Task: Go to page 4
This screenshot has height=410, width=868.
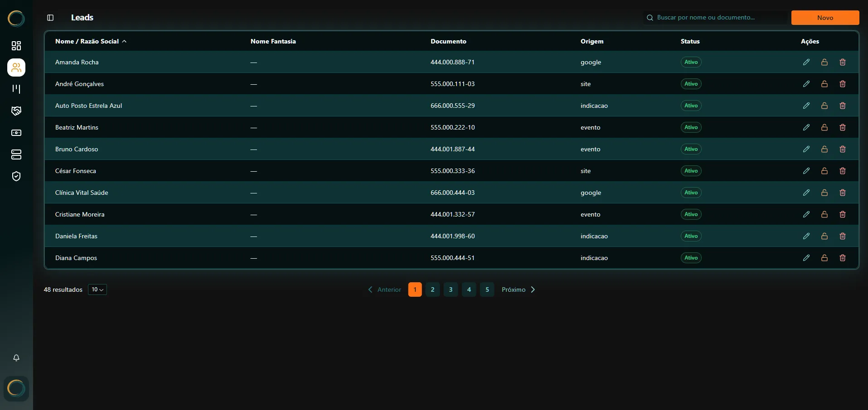Action: pos(469,289)
